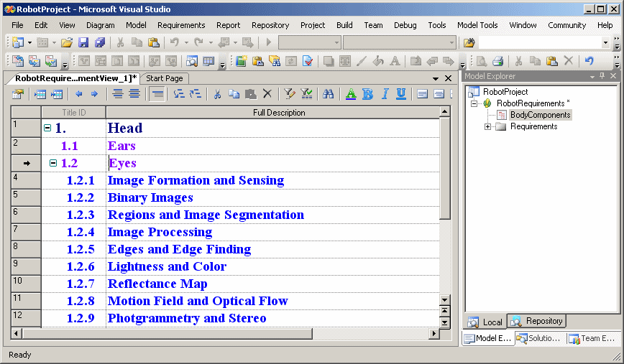Image resolution: width=624 pixels, height=364 pixels.
Task: Insert row with first table-arrow icon
Action: pos(40,94)
